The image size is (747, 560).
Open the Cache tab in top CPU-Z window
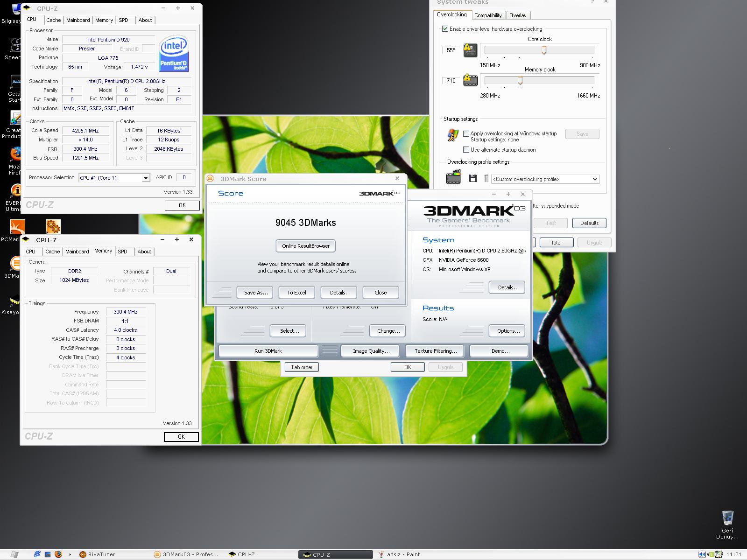[x=53, y=20]
